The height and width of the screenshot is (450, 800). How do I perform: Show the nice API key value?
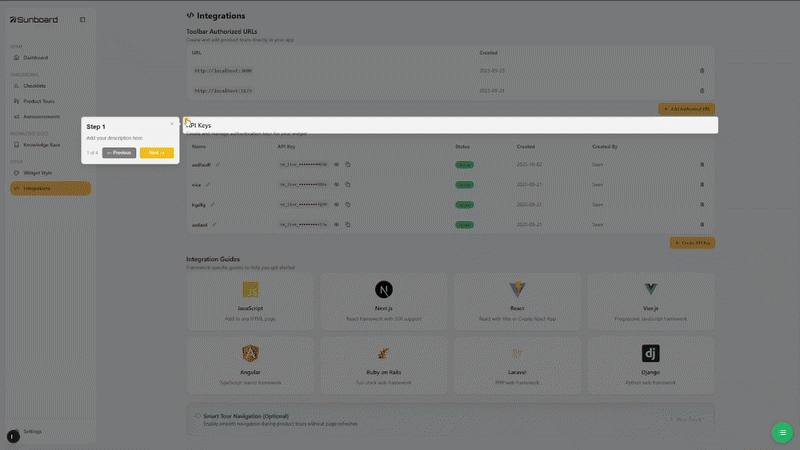[336, 184]
